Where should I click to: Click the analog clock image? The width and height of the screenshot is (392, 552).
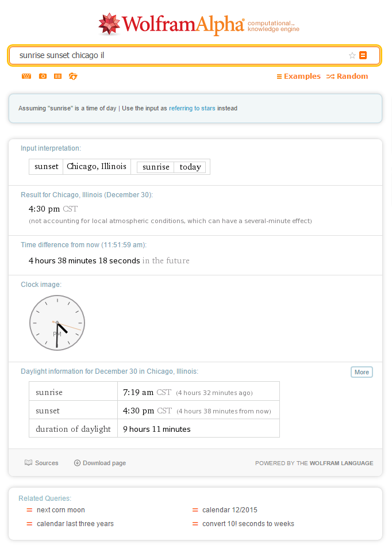coord(57,323)
